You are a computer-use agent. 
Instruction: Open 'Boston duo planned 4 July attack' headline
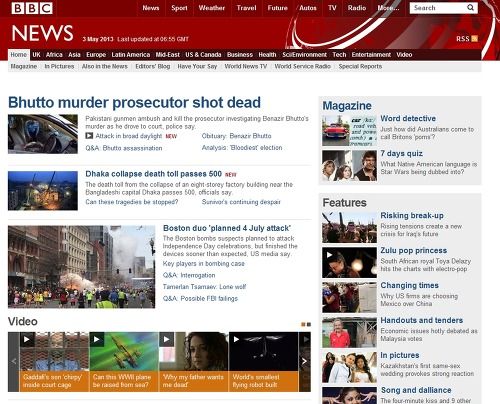coord(227,228)
